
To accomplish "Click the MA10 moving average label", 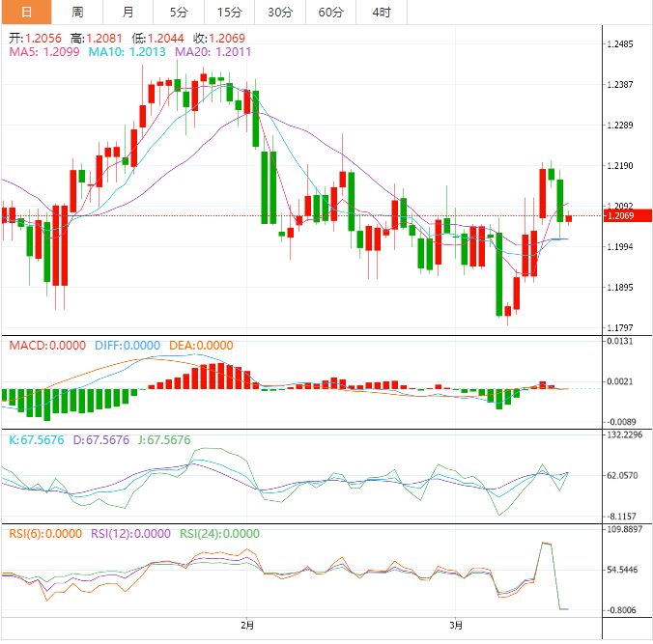I will (x=127, y=52).
